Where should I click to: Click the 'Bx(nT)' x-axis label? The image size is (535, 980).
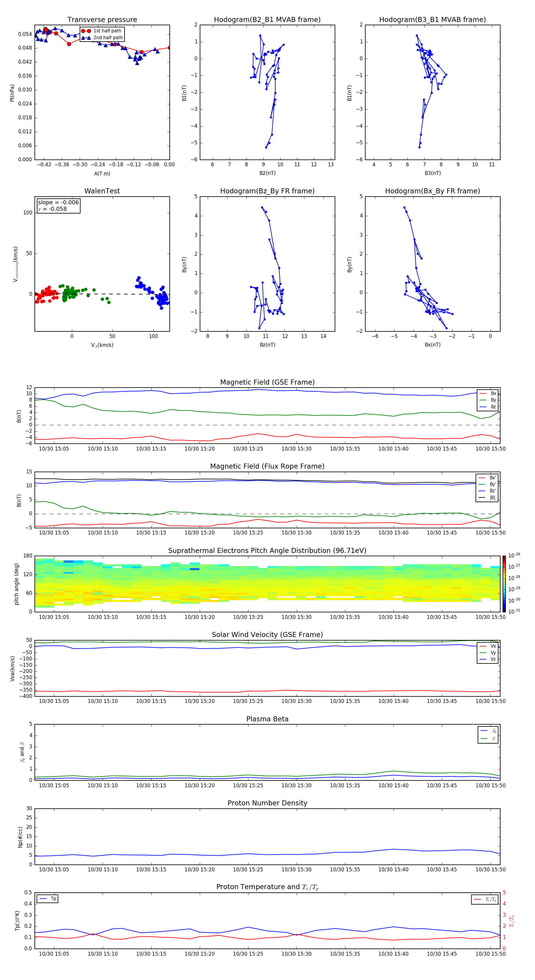pos(432,345)
